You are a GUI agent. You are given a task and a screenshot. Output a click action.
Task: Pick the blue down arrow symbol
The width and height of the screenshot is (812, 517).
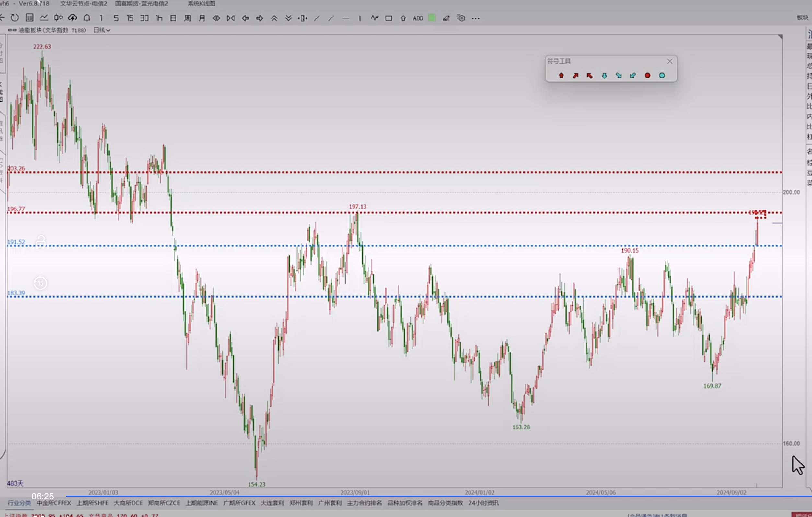point(604,76)
